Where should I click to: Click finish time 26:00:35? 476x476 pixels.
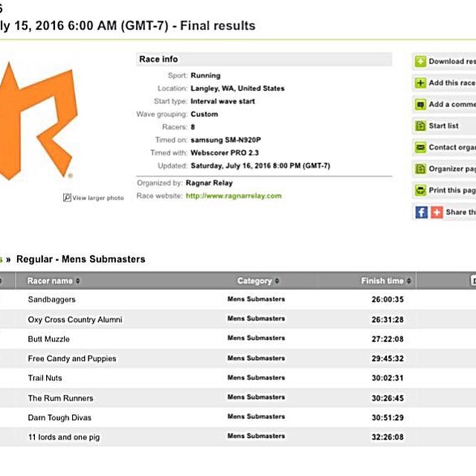tap(387, 299)
